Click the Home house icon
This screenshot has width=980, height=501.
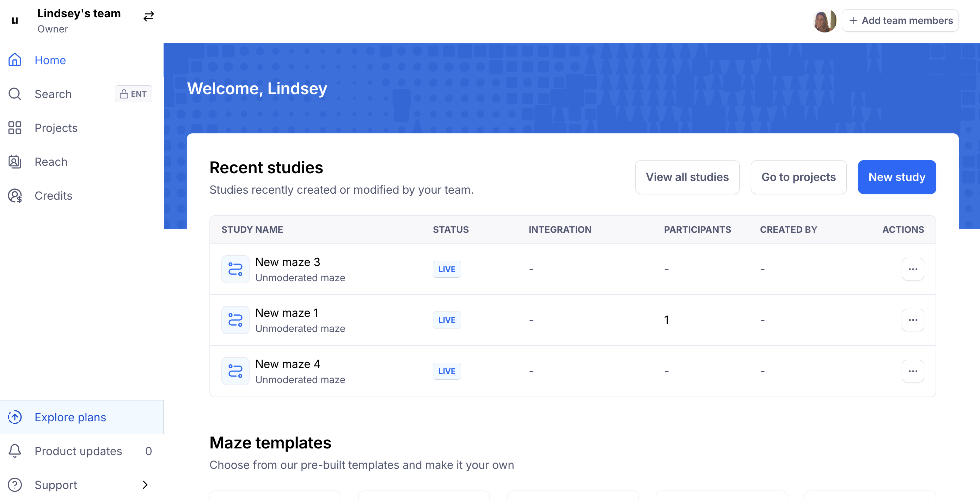[15, 60]
